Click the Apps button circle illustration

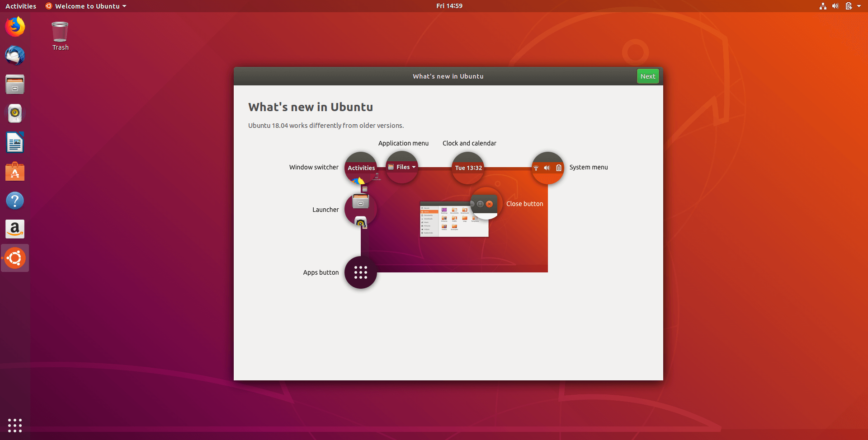361,272
